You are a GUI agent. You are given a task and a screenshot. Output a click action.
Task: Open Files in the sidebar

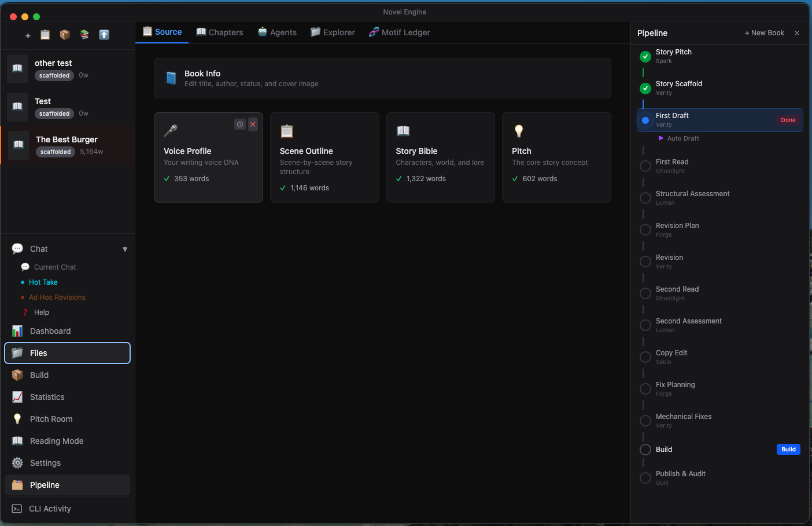pyautogui.click(x=67, y=353)
